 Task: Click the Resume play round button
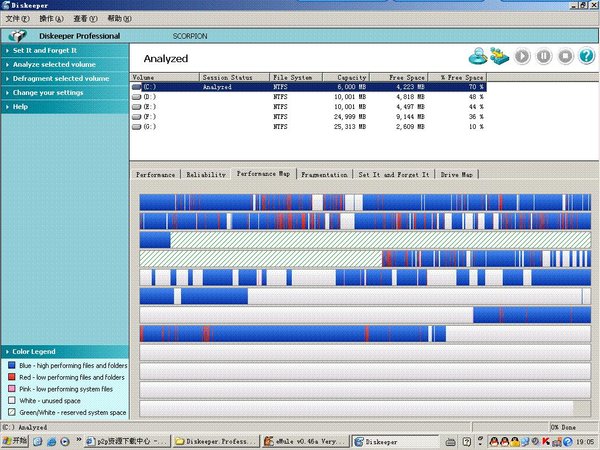pyautogui.click(x=522, y=56)
